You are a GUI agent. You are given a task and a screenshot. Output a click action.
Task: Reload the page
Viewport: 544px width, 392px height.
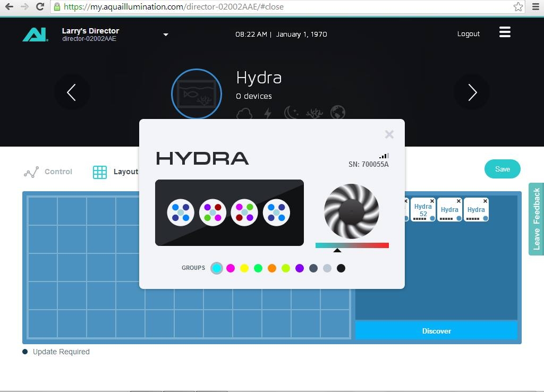40,6
